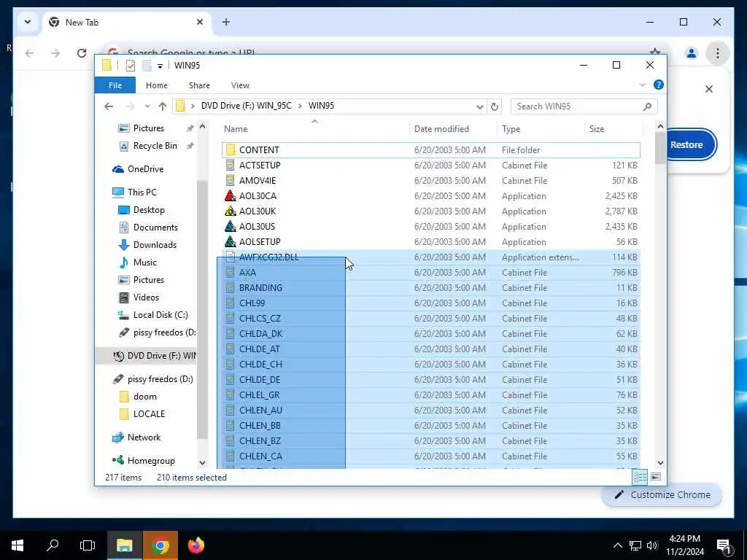Select the AOL30US application icon
Image resolution: width=747 pixels, height=560 pixels.
click(231, 226)
